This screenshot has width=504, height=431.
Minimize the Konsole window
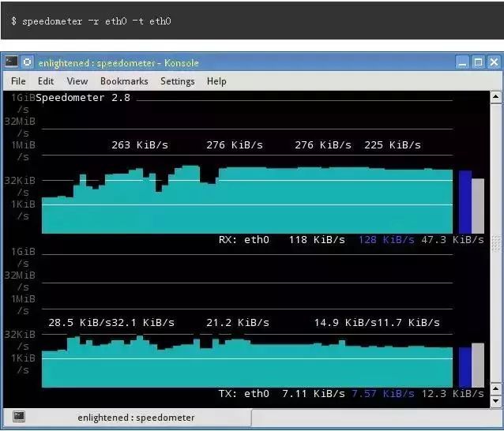click(x=462, y=62)
